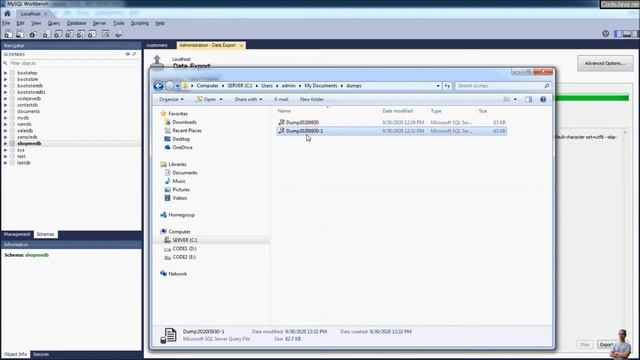
Task: Click the Open toolbar button
Action: 206,99
